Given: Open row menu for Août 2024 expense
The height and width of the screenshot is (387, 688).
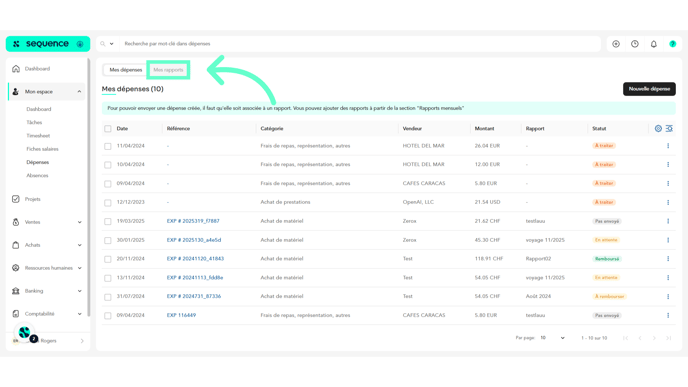Looking at the screenshot, I should 668,297.
